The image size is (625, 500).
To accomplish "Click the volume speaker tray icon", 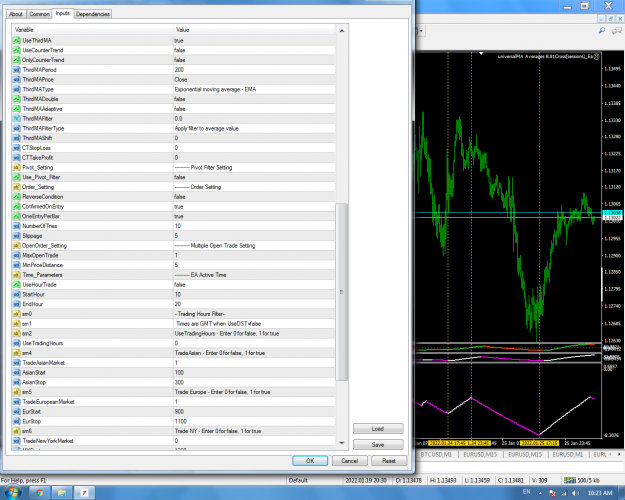I will [x=576, y=493].
